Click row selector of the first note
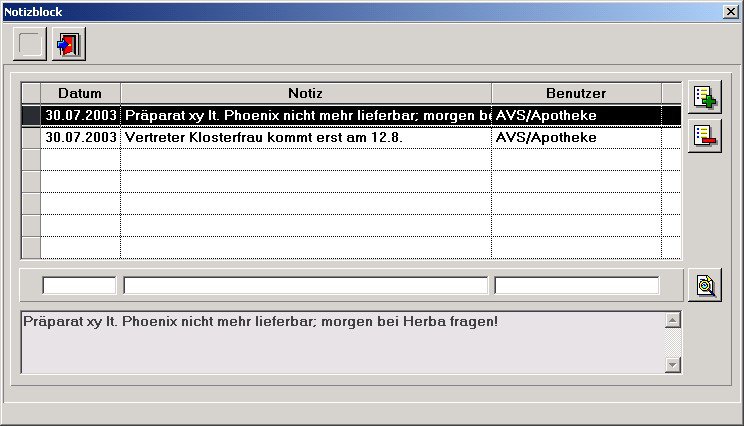The image size is (744, 426). [30, 115]
